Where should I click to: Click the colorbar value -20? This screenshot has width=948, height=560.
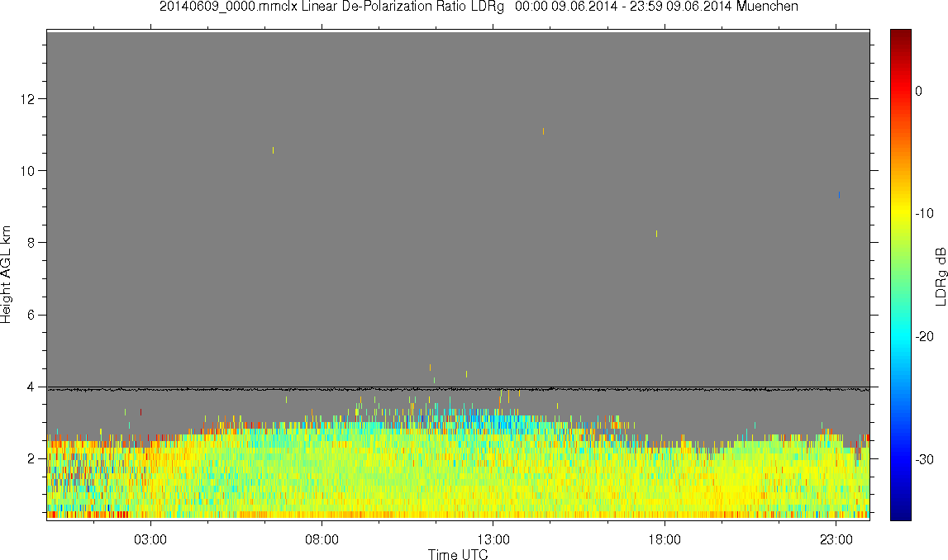point(924,337)
